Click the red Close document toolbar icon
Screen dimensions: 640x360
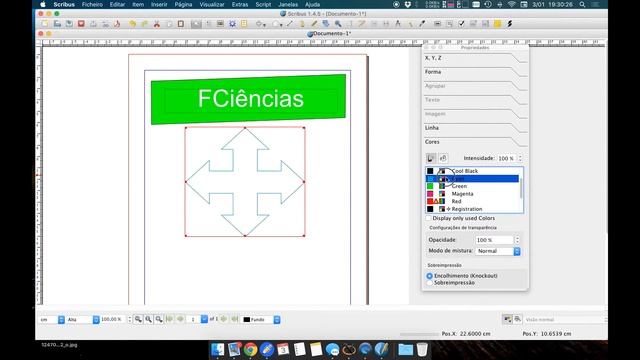[x=81, y=24]
